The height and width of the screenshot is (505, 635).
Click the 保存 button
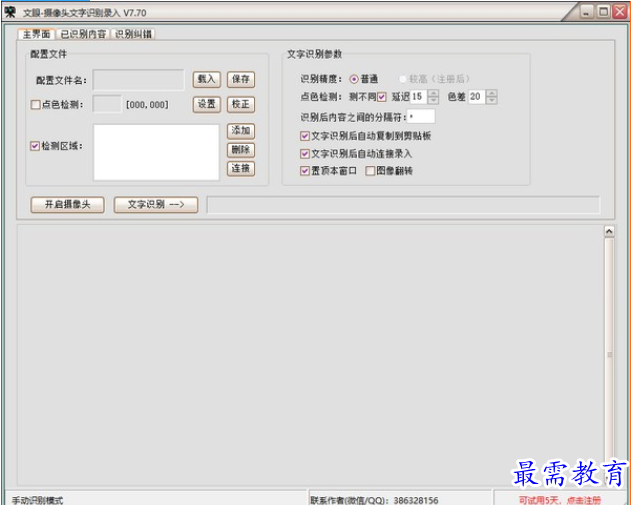pos(241,79)
